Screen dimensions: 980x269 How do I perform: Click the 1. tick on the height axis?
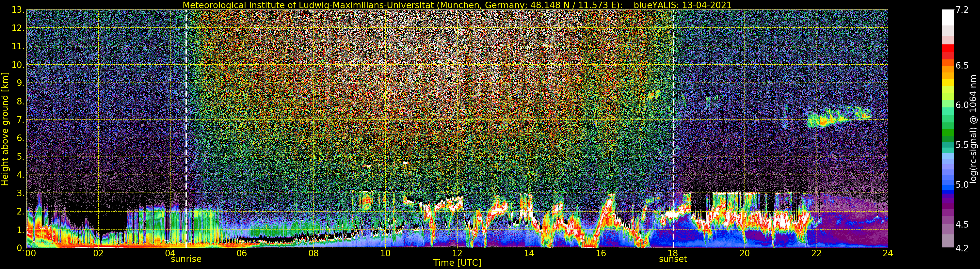[21, 229]
